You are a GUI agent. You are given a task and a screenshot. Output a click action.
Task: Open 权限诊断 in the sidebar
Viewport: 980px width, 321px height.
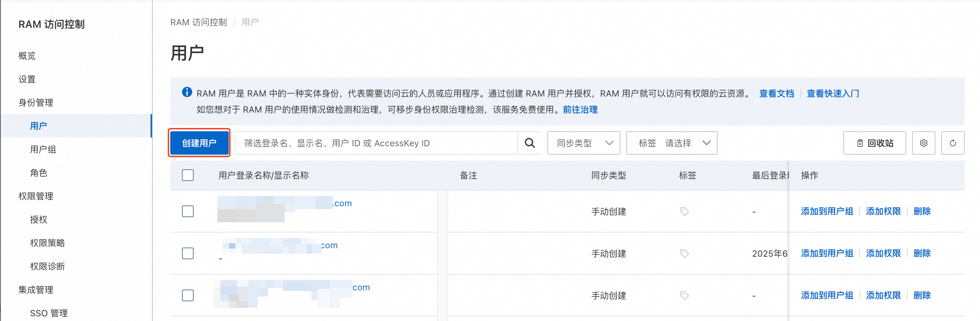click(x=48, y=266)
